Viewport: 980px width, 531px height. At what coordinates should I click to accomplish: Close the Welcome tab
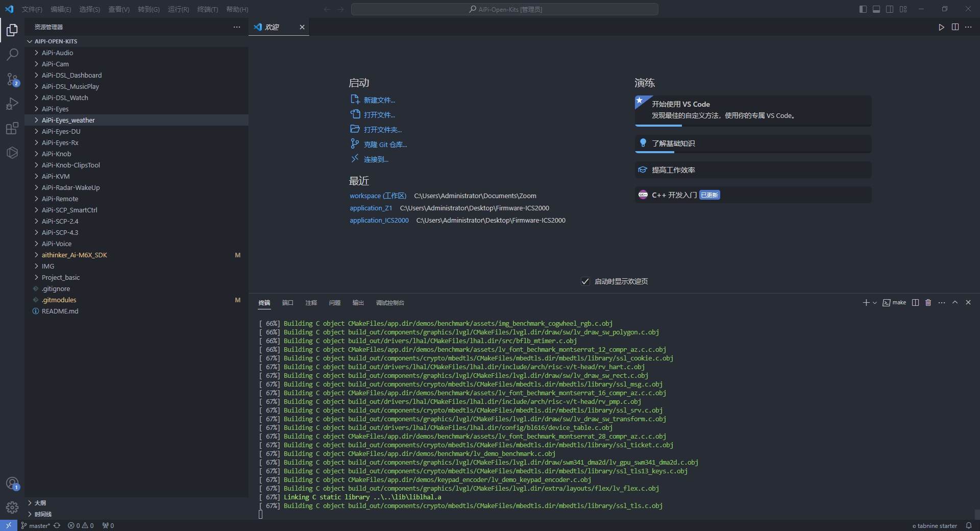[x=302, y=27]
